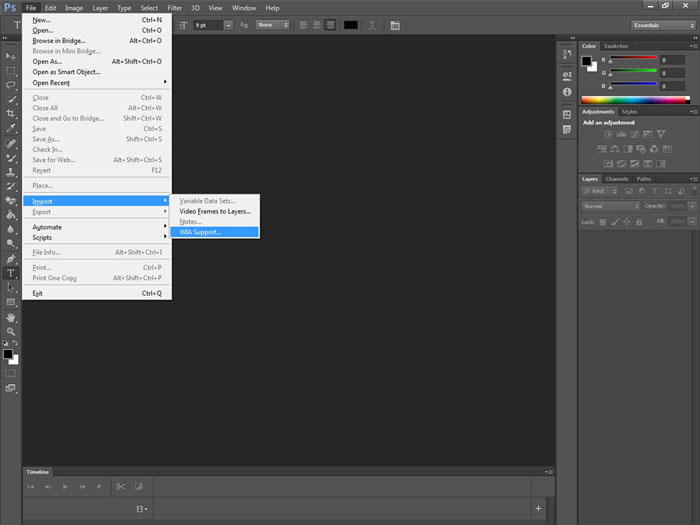Open the Info panel icon

pos(567,92)
